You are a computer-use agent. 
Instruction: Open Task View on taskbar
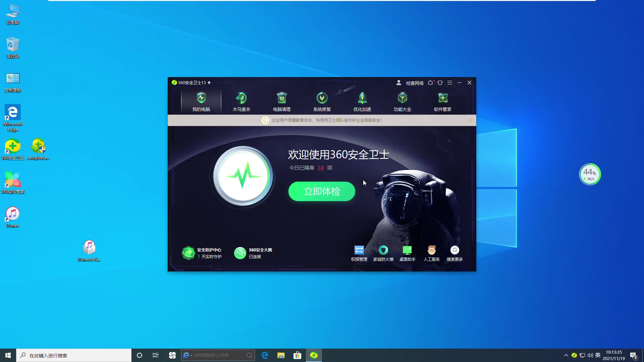tap(156, 355)
